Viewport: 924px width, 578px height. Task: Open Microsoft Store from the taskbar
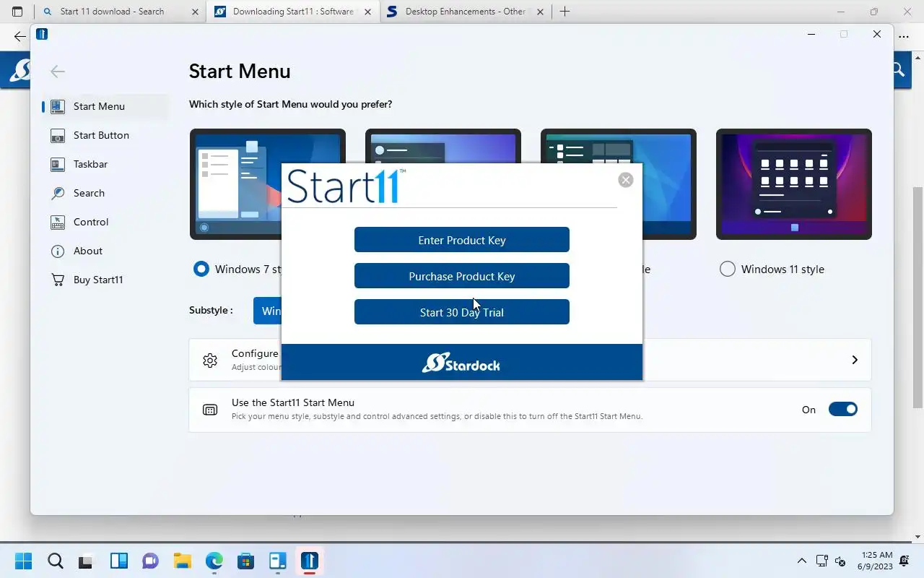coord(246,561)
